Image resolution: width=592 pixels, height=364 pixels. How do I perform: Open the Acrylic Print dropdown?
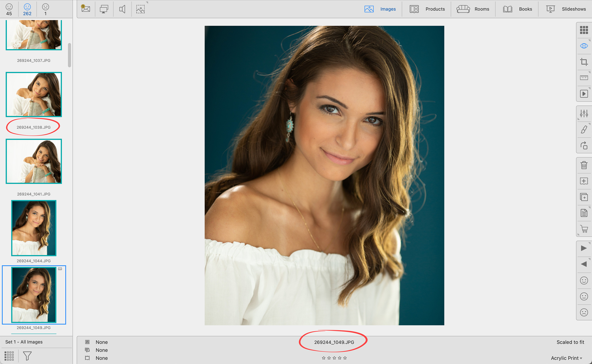pyautogui.click(x=566, y=358)
